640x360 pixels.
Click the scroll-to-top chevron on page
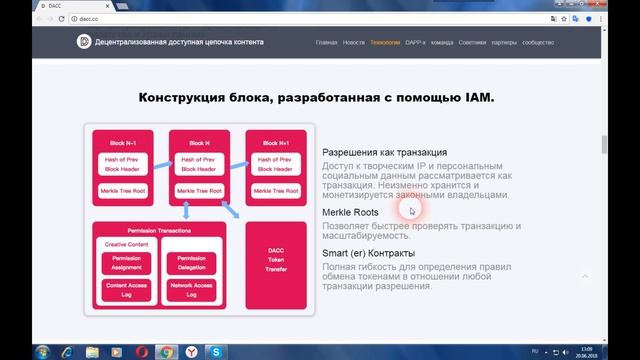(x=585, y=276)
